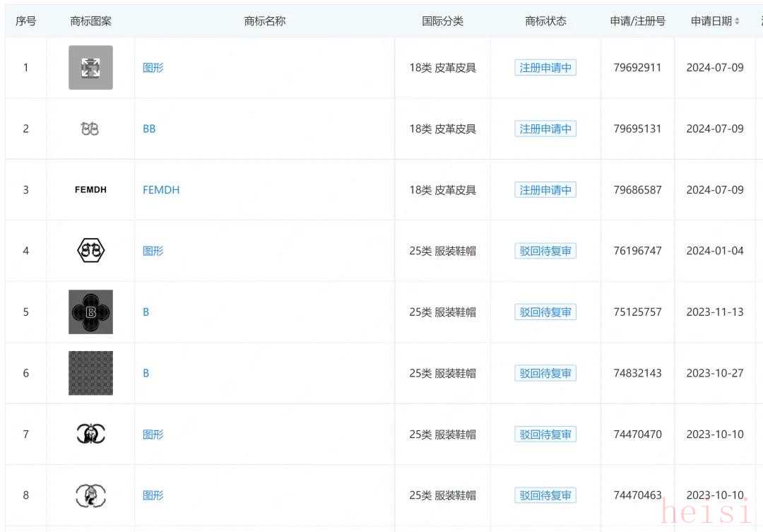Image resolution: width=763 pixels, height=532 pixels.
Task: Click the 国际分类 column header
Action: [442, 21]
